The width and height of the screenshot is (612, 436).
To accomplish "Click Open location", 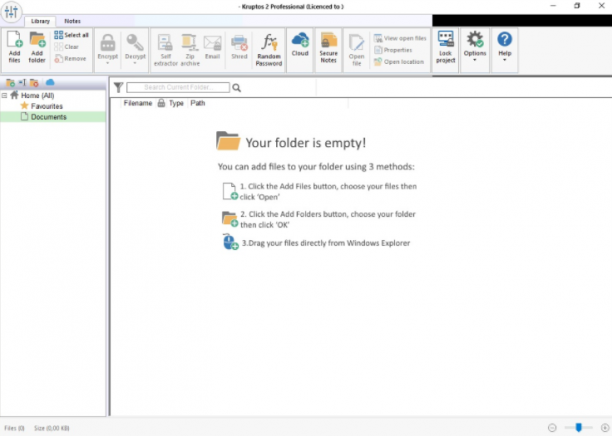I will point(399,62).
